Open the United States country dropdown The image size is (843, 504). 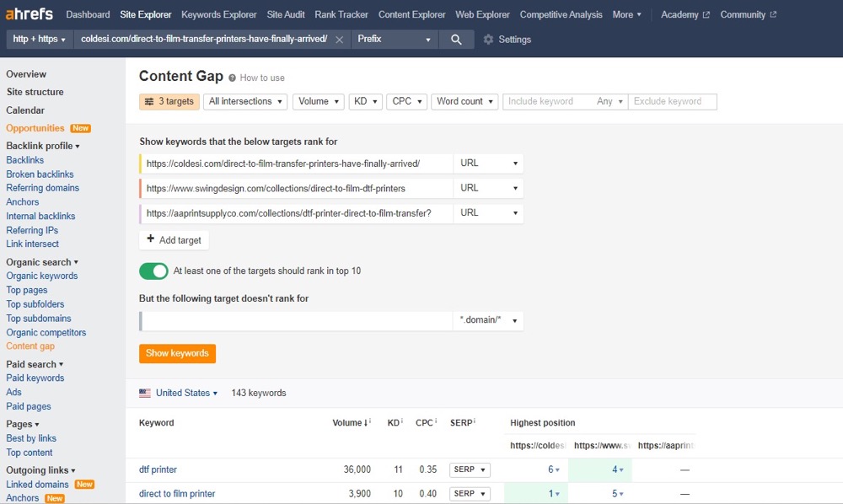click(186, 393)
